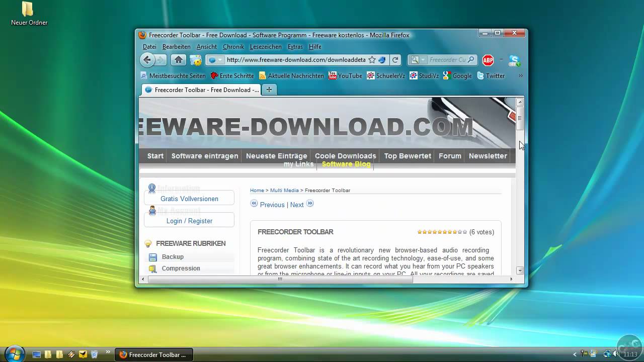Reload the page with refresh button
The image size is (644, 362).
[x=395, y=60]
